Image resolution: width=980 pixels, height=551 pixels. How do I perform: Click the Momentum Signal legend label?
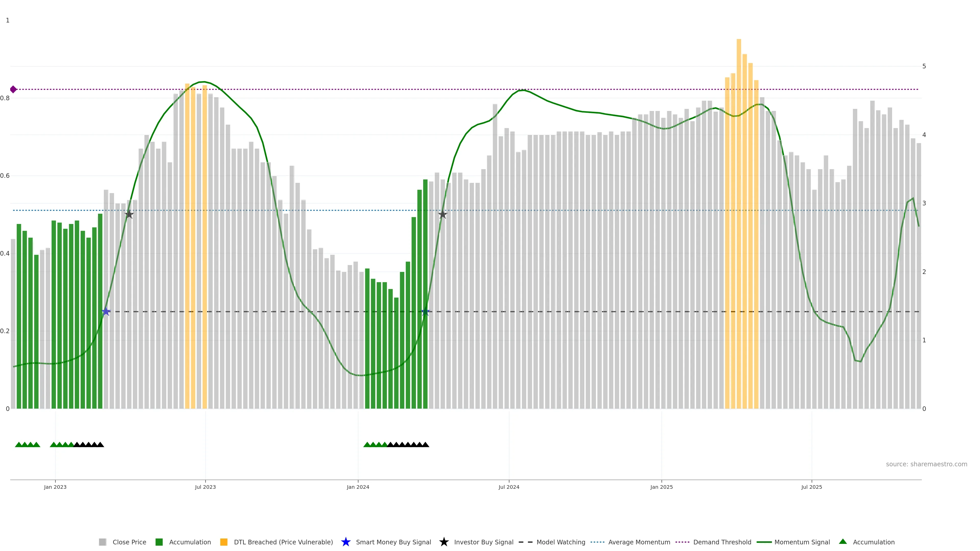click(x=802, y=542)
